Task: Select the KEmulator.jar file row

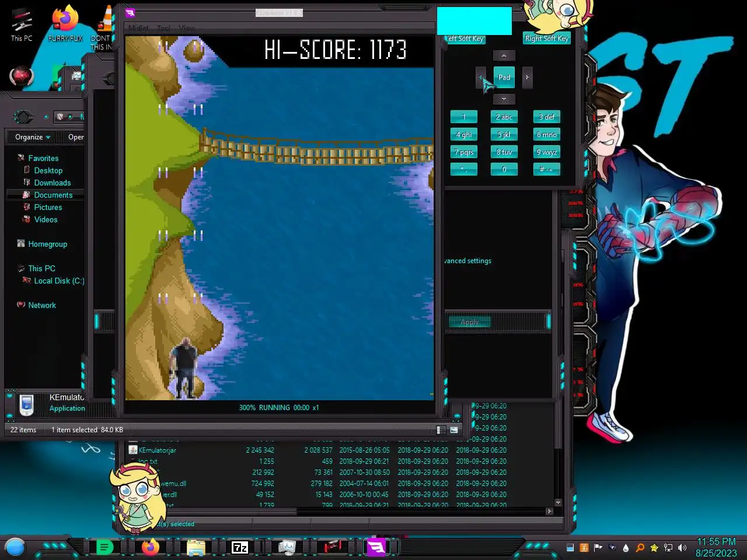Action: pos(318,450)
